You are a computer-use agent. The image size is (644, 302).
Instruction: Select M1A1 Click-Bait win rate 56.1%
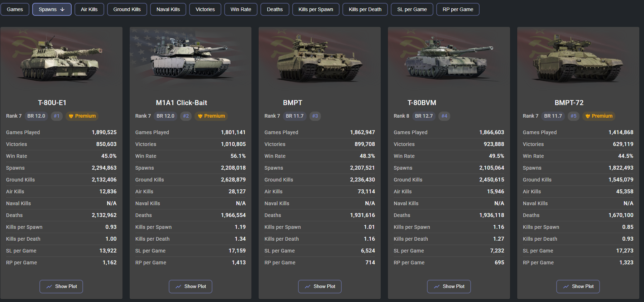(238, 156)
